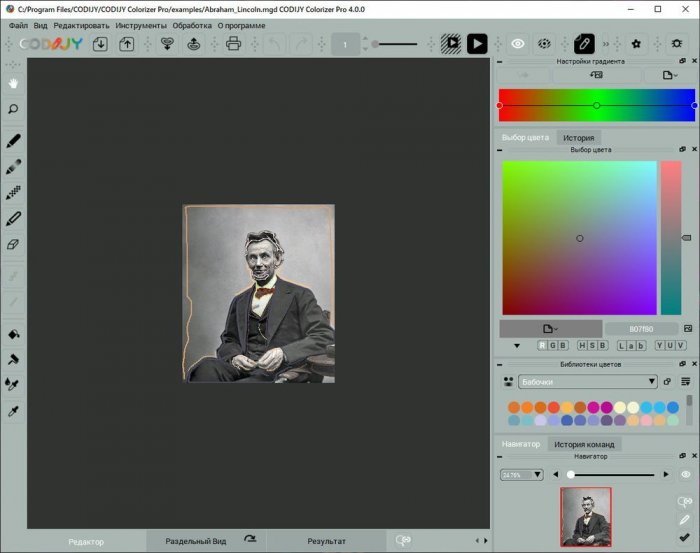Click the green middle gradient stop
Image resolution: width=700 pixels, height=553 pixels.
tap(596, 105)
